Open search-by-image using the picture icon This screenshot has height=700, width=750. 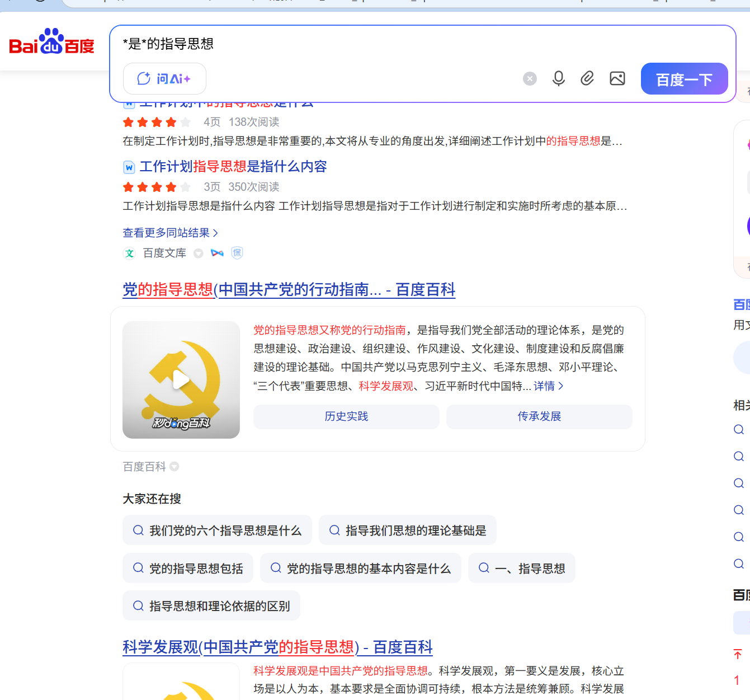pyautogui.click(x=617, y=78)
